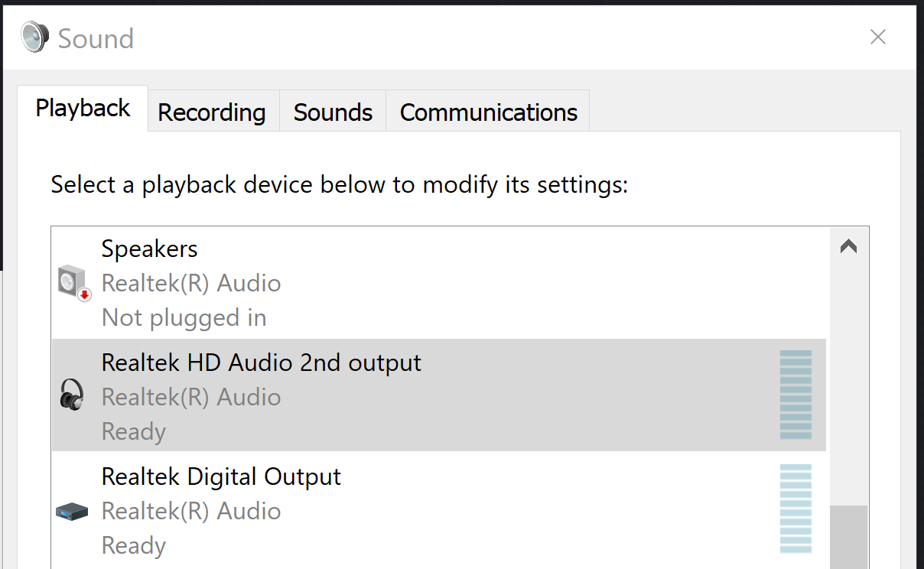
Task: Select the Realtek Digital Output name
Action: pos(221,476)
